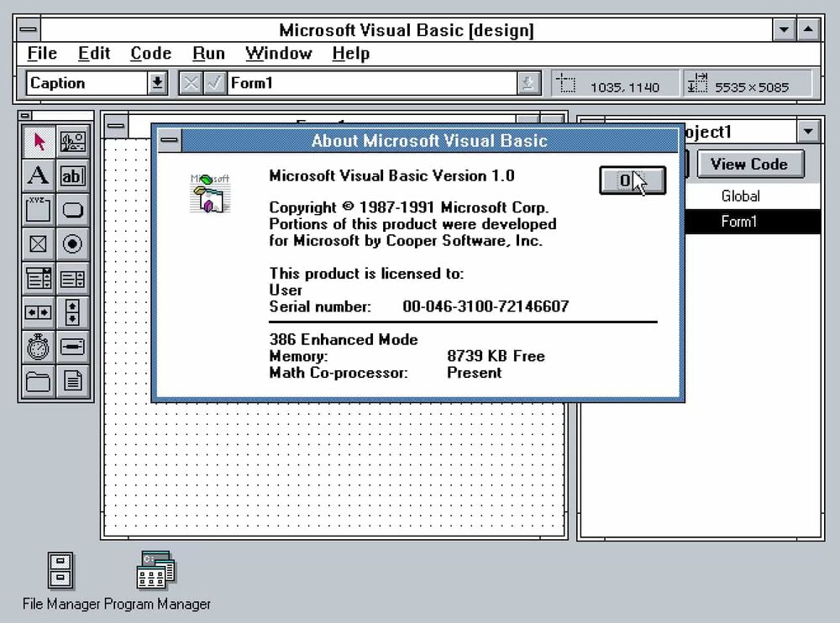Minimize the Visual Basic main window
Screen dimensions: 840x623
click(x=784, y=29)
